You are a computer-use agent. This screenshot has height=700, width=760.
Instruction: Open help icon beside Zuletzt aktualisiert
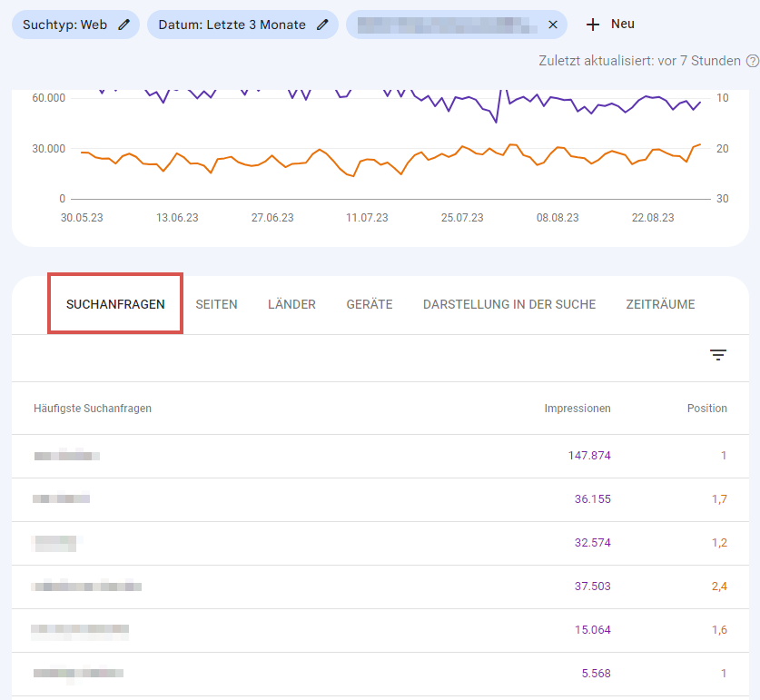(x=752, y=61)
